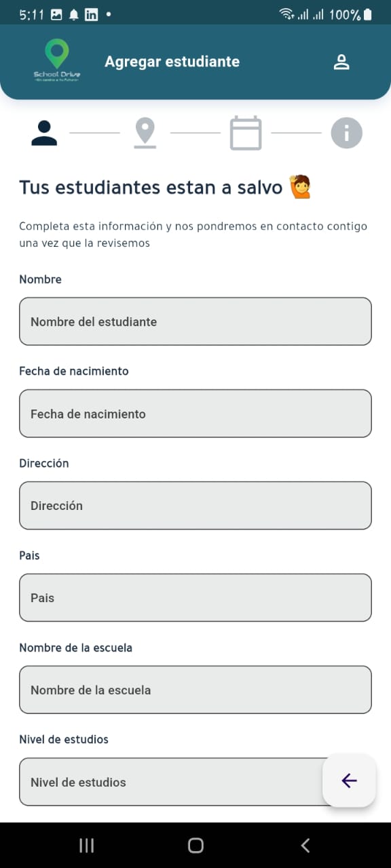Open the info step icon
The width and height of the screenshot is (391, 868).
coord(347,132)
